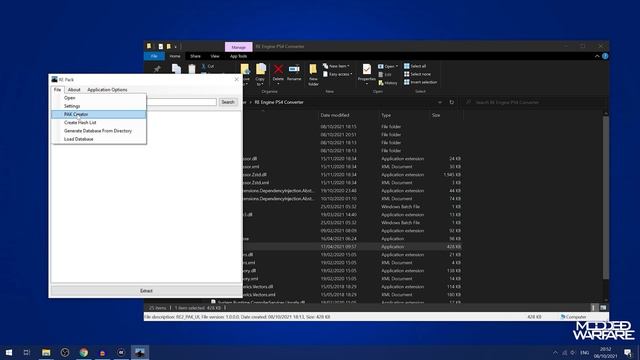Click the Extract button in RE Pack
640x360 pixels.
(x=146, y=291)
